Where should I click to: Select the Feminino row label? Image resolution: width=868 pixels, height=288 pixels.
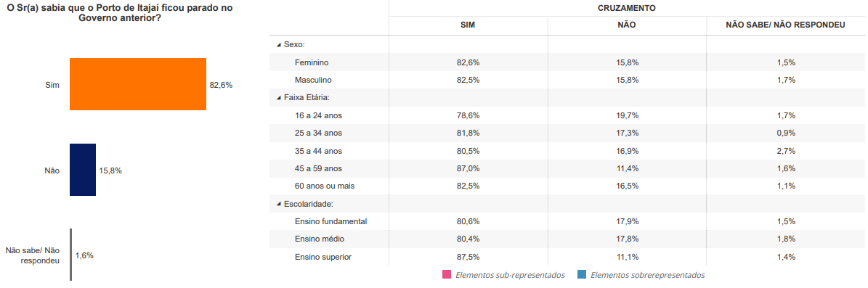point(312,62)
